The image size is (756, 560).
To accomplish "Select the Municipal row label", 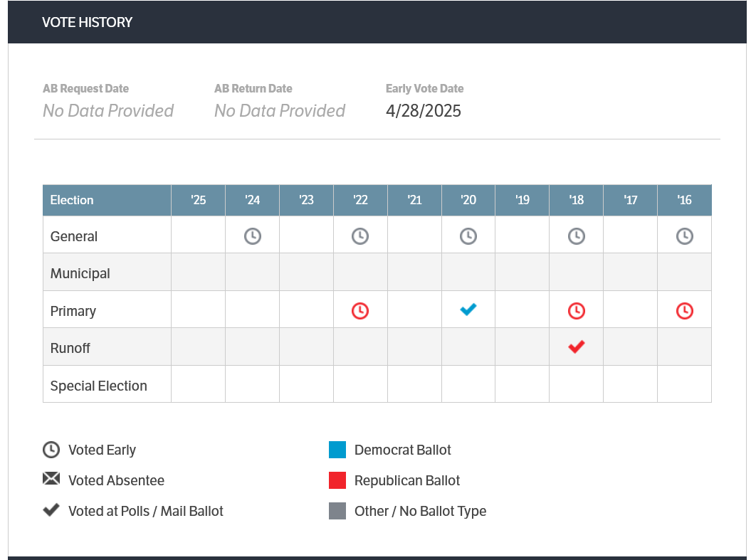I will pyautogui.click(x=80, y=274).
